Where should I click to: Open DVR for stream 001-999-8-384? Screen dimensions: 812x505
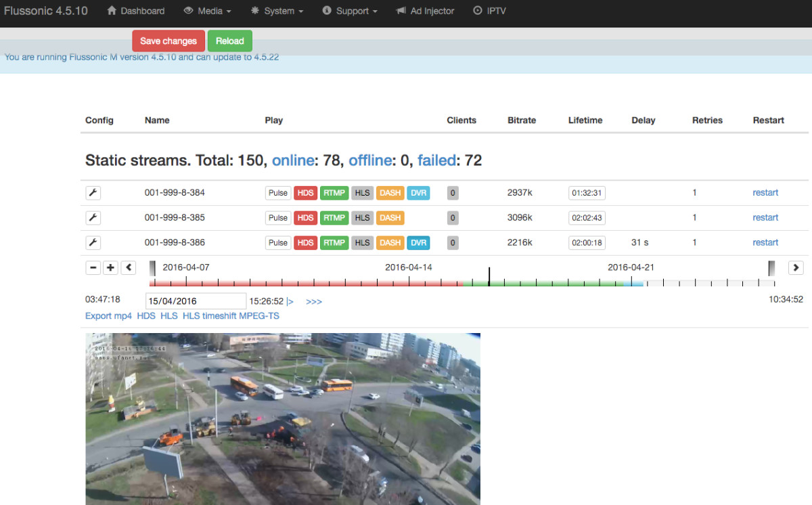[418, 193]
